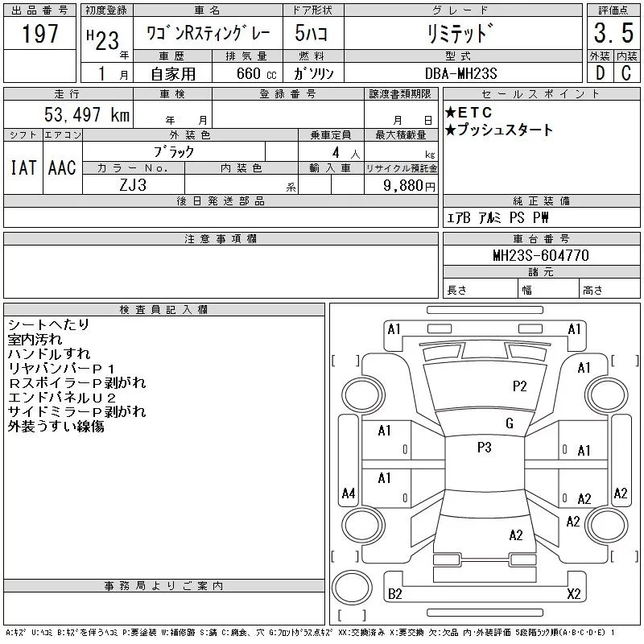Click the air conditioner code AAC

click(62, 168)
